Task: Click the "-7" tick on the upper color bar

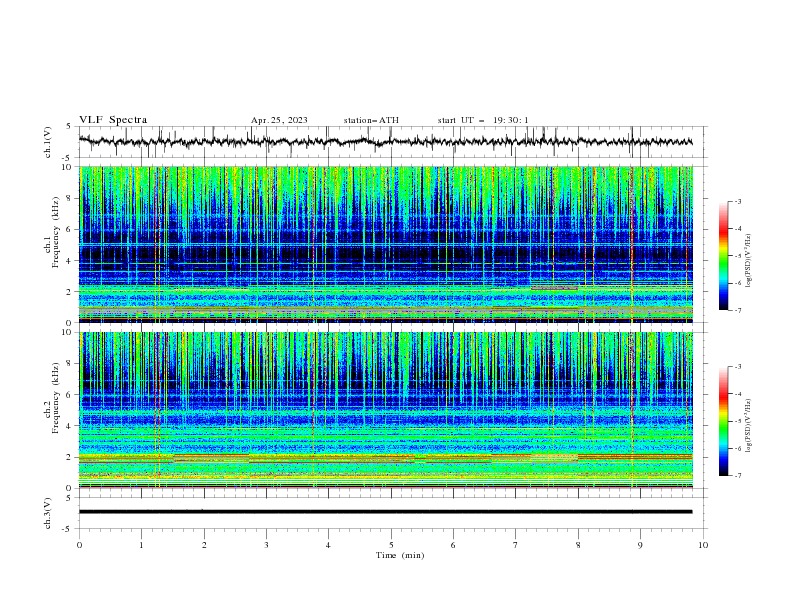Action: coord(738,311)
